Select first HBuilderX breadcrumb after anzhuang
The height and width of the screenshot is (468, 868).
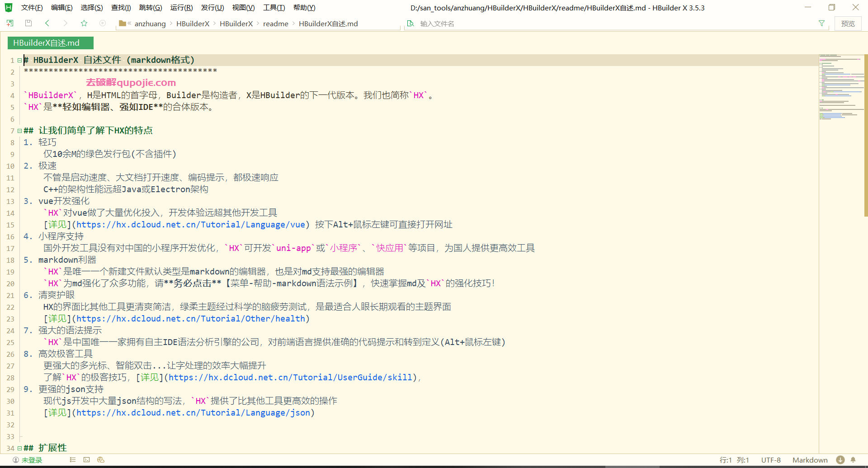coord(193,24)
